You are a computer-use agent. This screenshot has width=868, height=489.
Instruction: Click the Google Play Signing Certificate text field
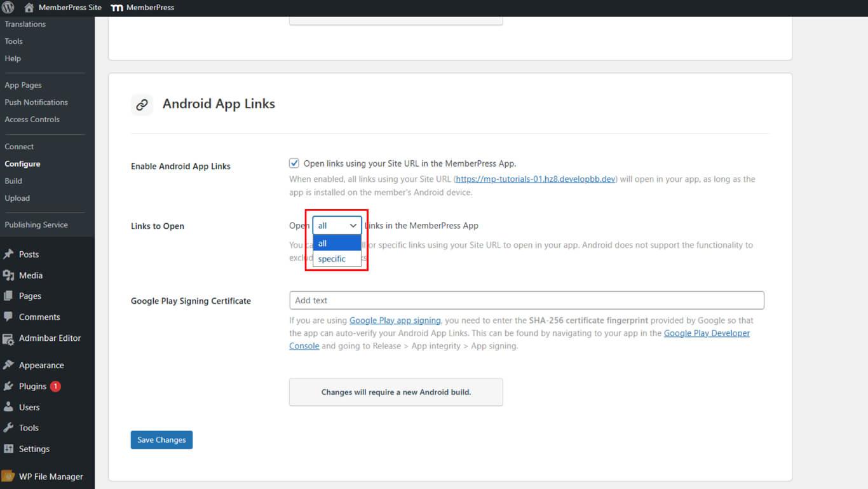[x=526, y=300]
